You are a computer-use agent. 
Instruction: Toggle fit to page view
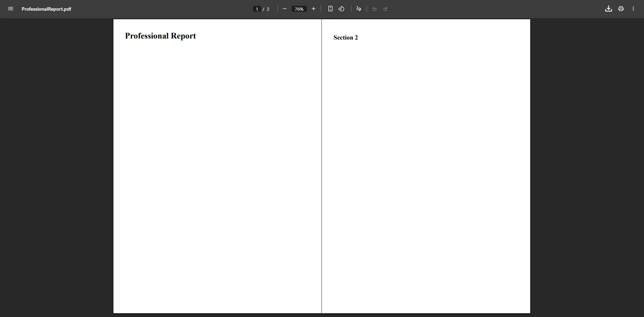[x=330, y=9]
